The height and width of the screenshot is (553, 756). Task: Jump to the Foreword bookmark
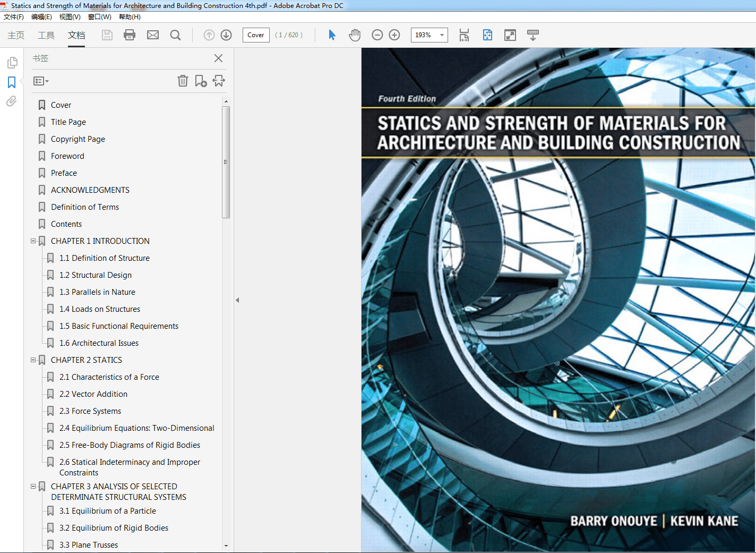pos(67,156)
